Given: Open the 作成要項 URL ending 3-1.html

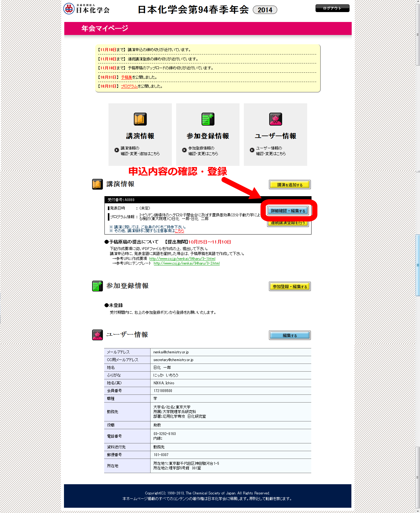Looking at the screenshot, I should (x=182, y=259).
